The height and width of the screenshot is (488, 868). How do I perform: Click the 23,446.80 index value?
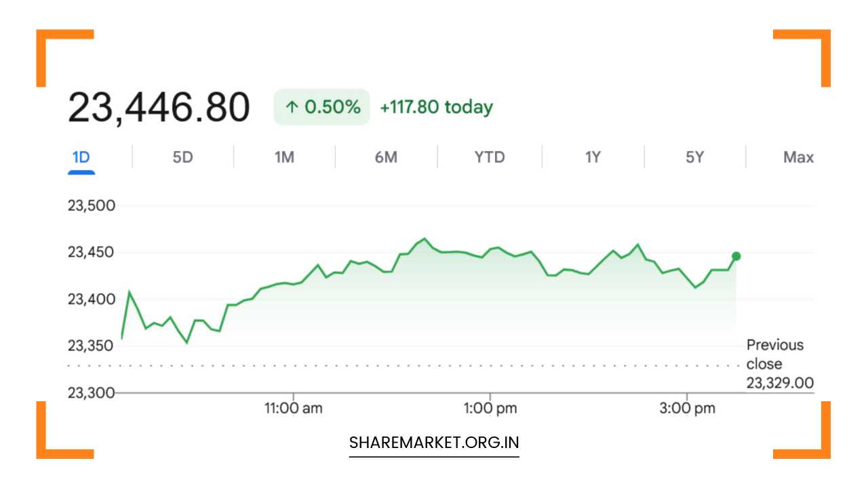159,108
